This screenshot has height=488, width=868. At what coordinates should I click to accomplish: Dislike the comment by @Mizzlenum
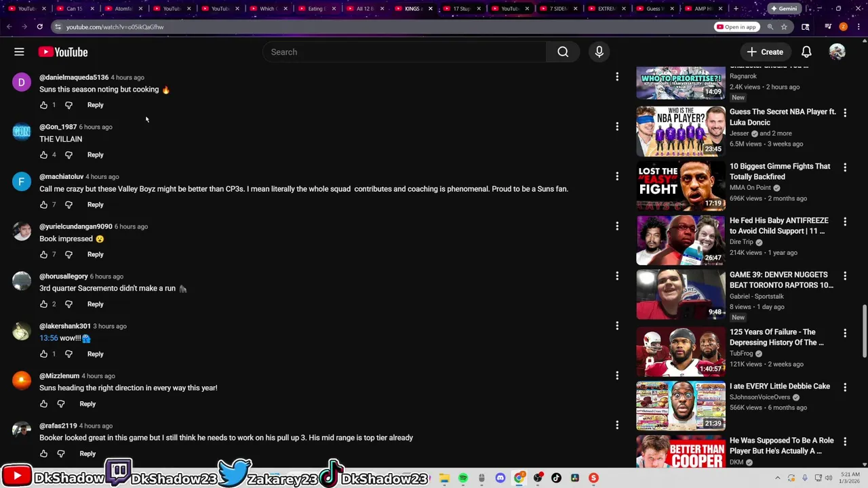[61, 404]
